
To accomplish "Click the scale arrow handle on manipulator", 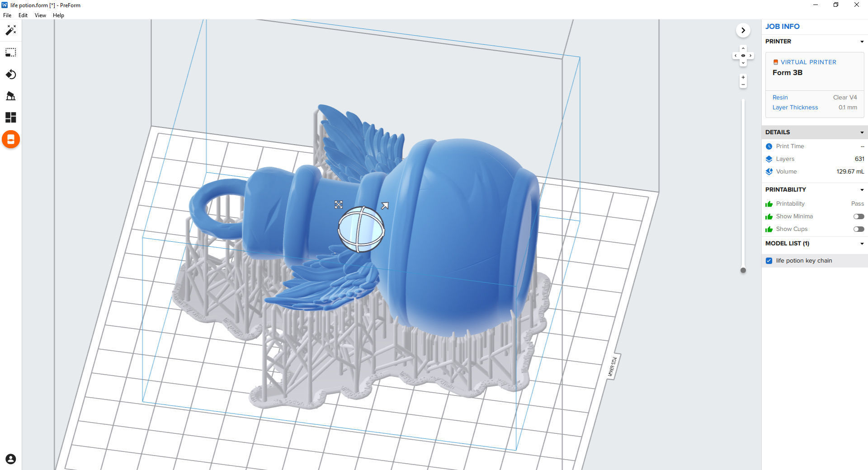I will pyautogui.click(x=385, y=206).
